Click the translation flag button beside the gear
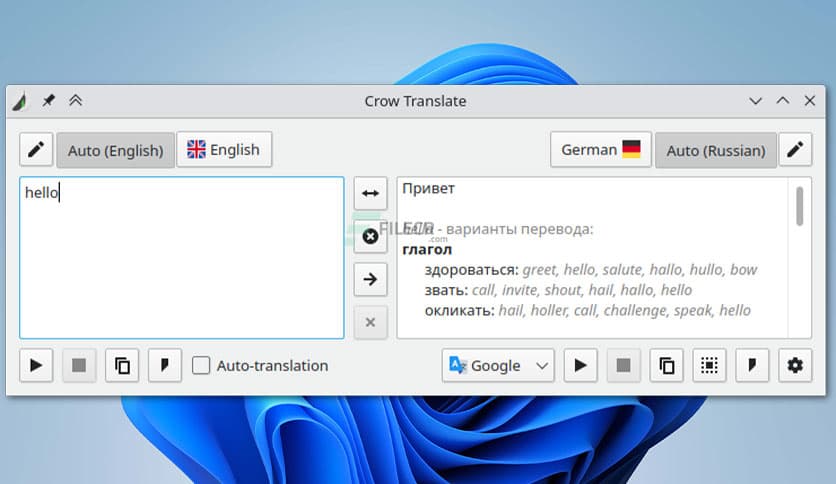 (x=752, y=365)
